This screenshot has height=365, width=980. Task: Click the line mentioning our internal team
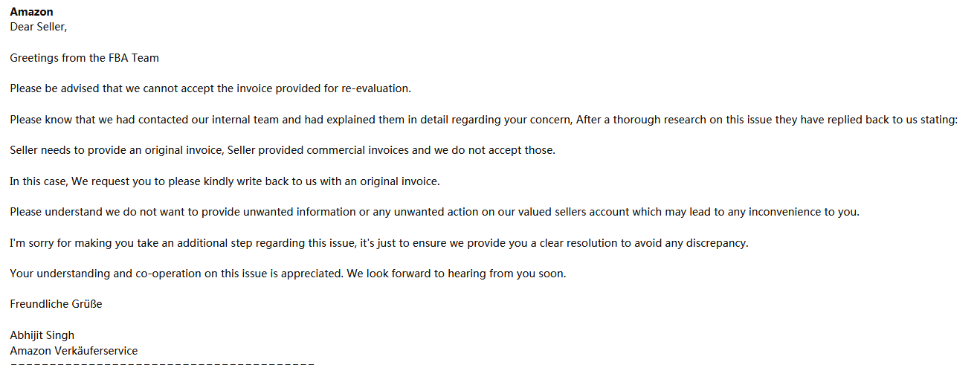coord(484,120)
